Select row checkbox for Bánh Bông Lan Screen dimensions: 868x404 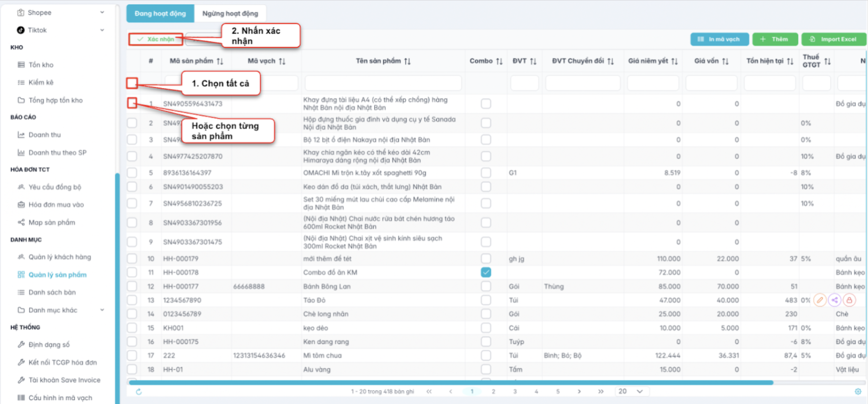point(132,286)
